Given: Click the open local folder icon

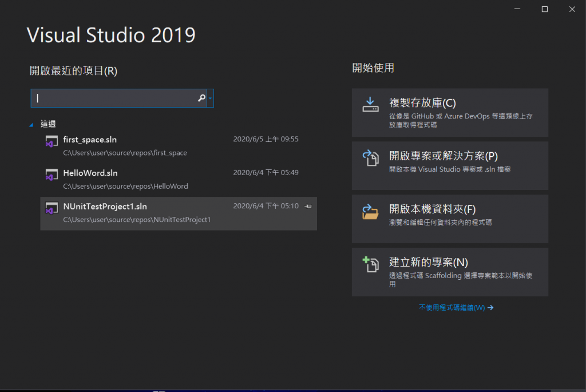Looking at the screenshot, I should coord(370,212).
